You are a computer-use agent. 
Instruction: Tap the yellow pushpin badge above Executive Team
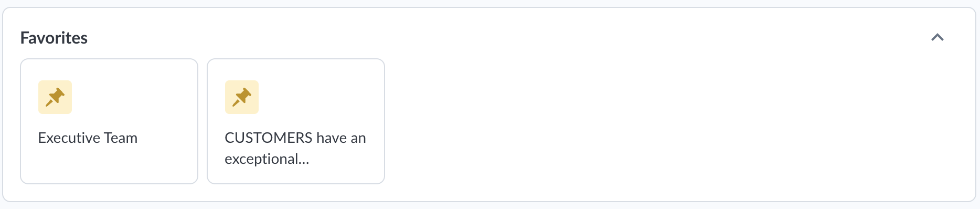[x=55, y=97]
